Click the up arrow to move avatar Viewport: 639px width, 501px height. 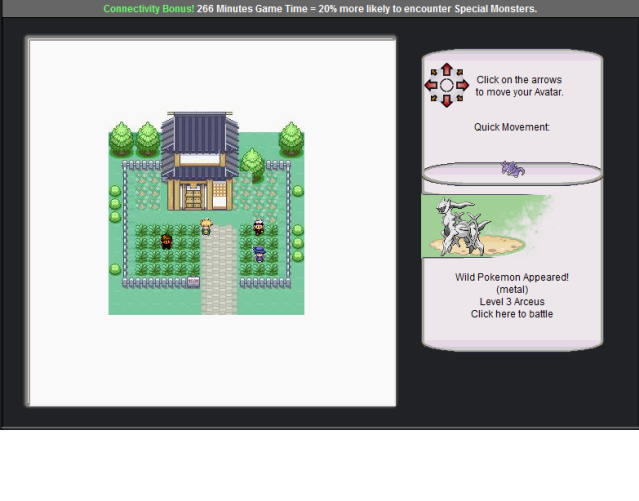tap(447, 69)
